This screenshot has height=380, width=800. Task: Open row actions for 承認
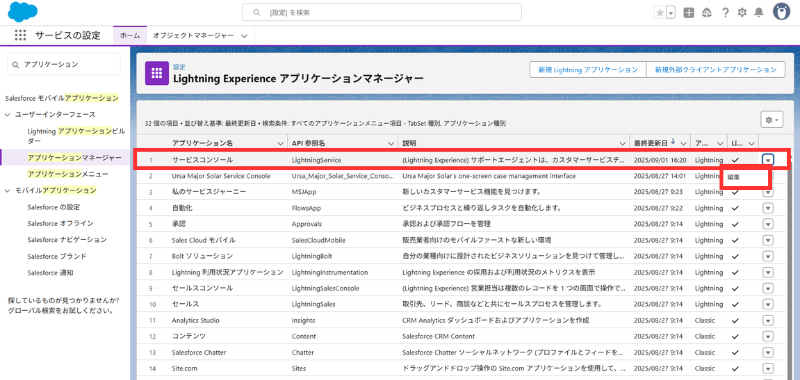point(768,224)
